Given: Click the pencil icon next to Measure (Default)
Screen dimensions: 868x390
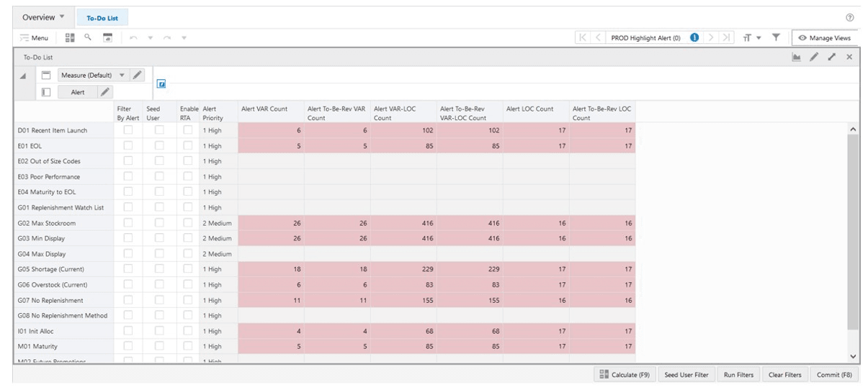Looking at the screenshot, I should click(x=137, y=75).
